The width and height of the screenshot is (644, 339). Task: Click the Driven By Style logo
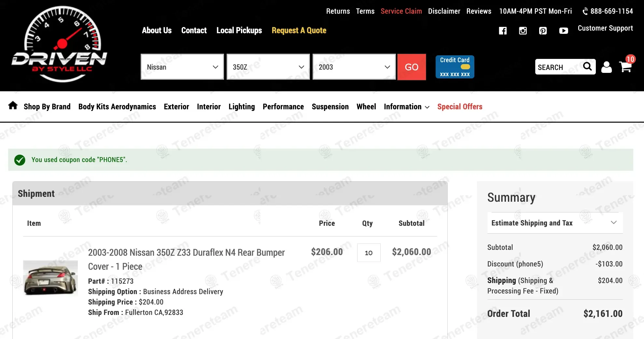point(60,44)
